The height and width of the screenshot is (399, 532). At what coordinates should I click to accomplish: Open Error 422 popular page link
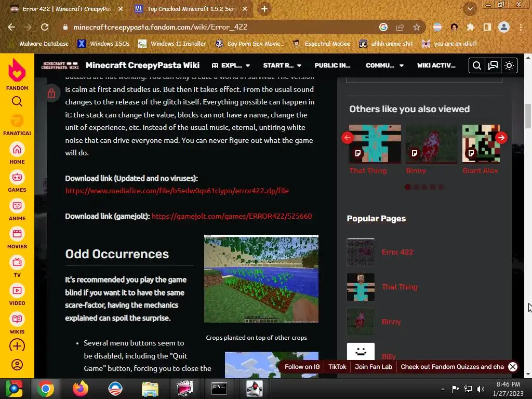point(397,252)
